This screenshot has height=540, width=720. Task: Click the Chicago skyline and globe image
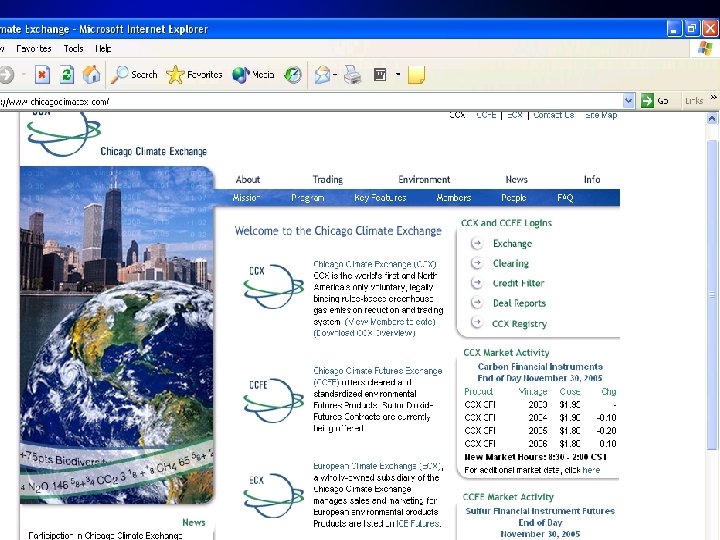pyautogui.click(x=117, y=335)
